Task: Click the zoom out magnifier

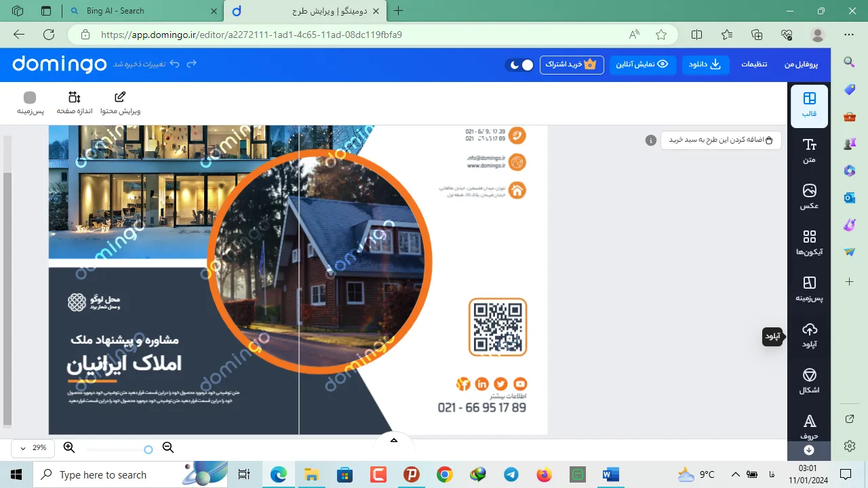Action: pos(168,447)
